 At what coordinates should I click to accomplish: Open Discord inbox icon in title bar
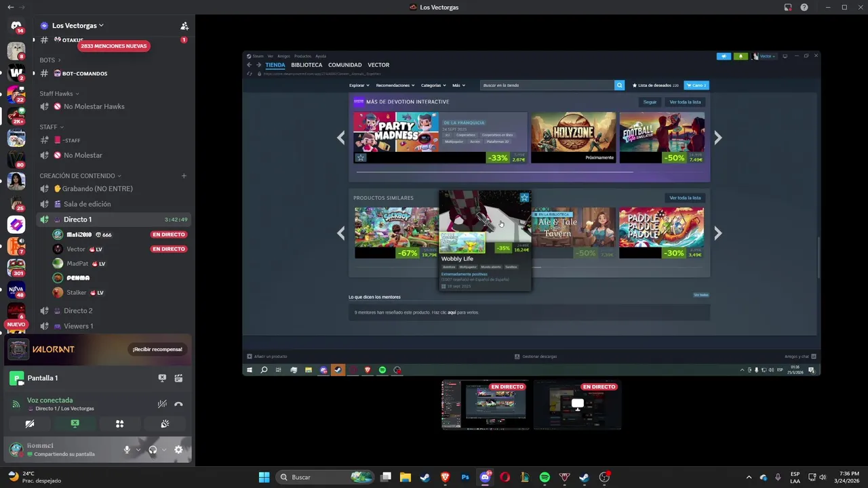(788, 7)
